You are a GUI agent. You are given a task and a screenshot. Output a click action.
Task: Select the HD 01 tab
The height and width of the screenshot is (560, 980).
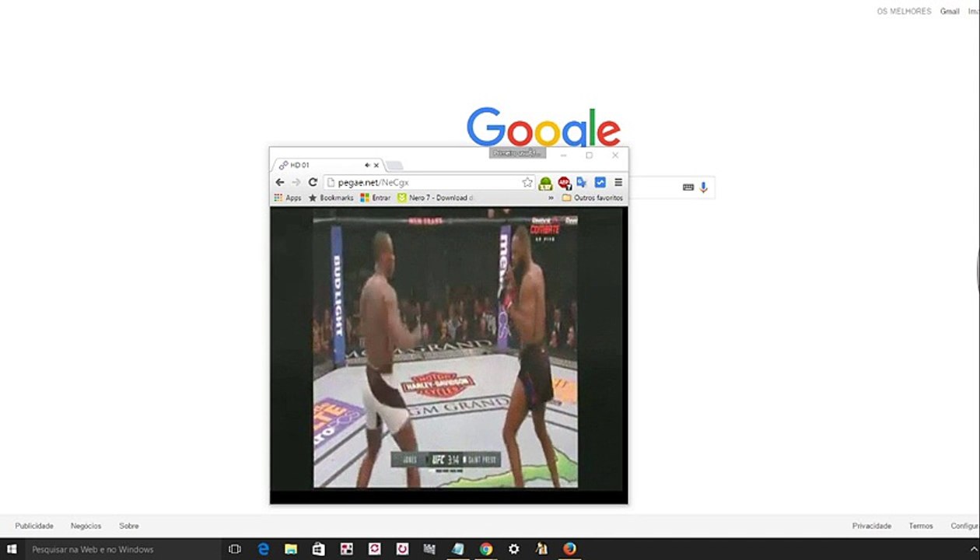(329, 165)
